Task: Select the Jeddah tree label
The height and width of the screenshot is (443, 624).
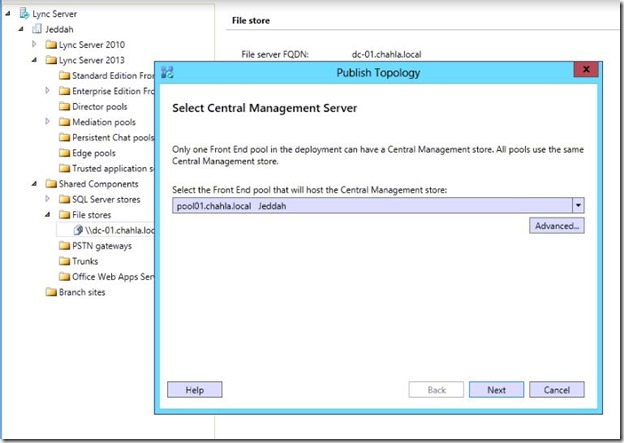Action: click(59, 29)
